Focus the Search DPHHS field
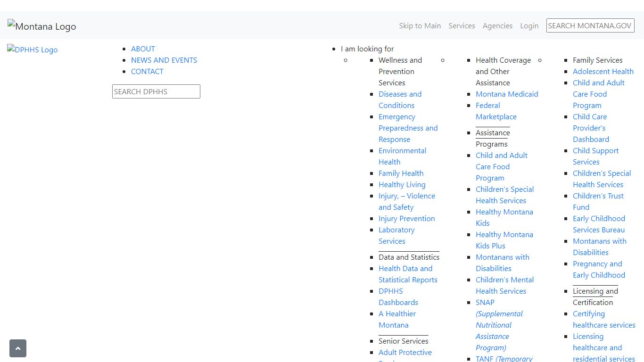 click(156, 91)
